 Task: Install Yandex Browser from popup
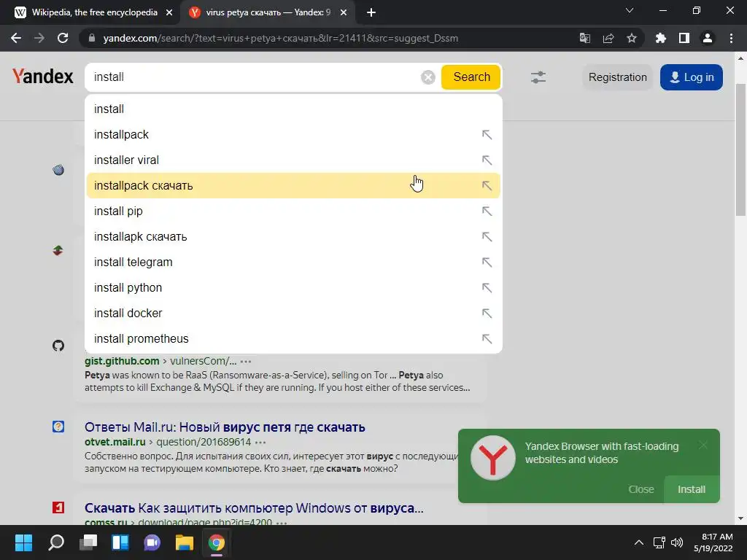(x=692, y=489)
